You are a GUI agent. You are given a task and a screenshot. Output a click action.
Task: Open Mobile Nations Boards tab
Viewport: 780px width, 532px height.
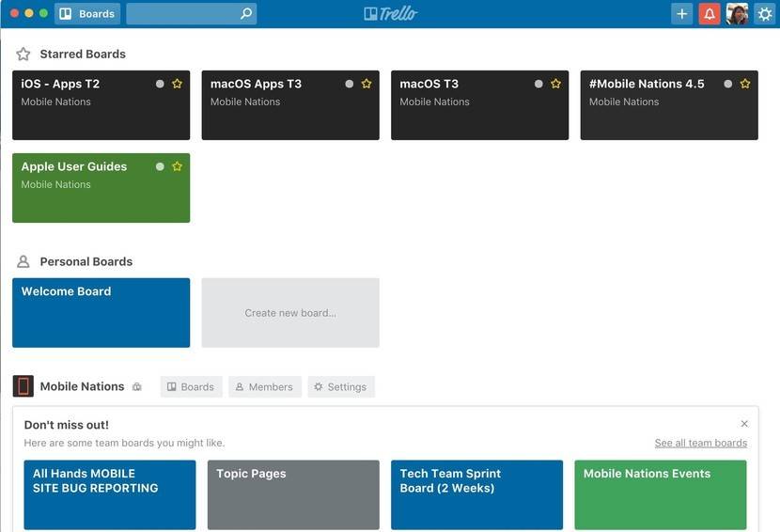191,386
